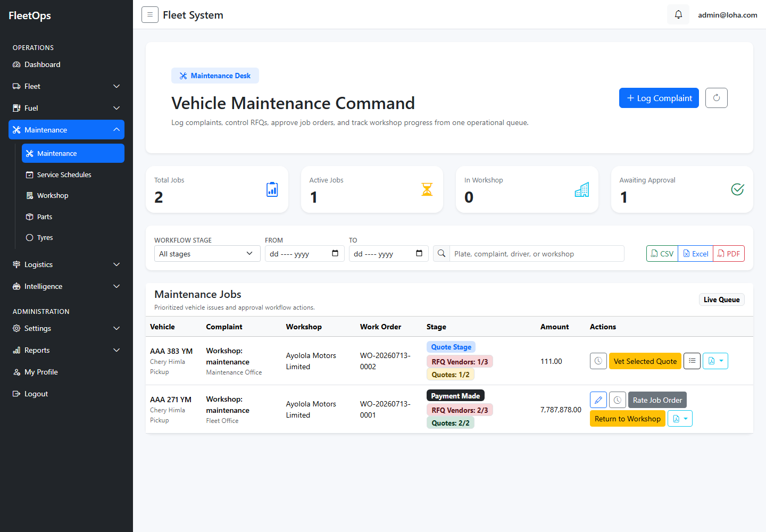Expand the Settings sidebar section
The width and height of the screenshot is (766, 532).
[66, 328]
